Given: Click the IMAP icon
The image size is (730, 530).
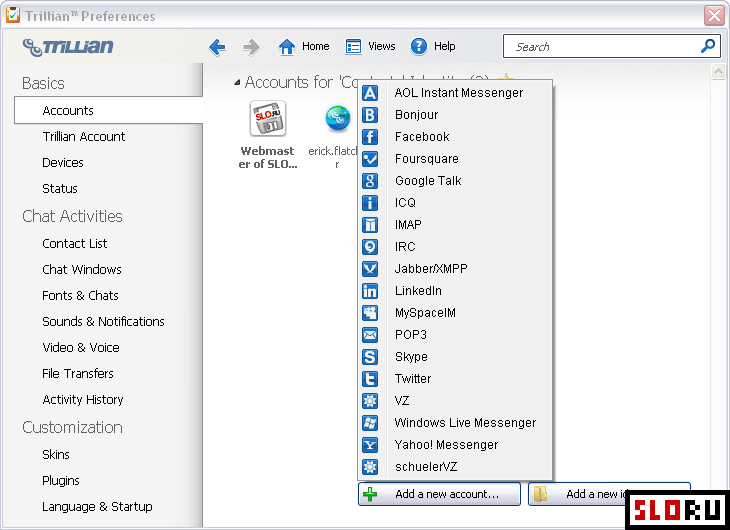Looking at the screenshot, I should tap(370, 225).
